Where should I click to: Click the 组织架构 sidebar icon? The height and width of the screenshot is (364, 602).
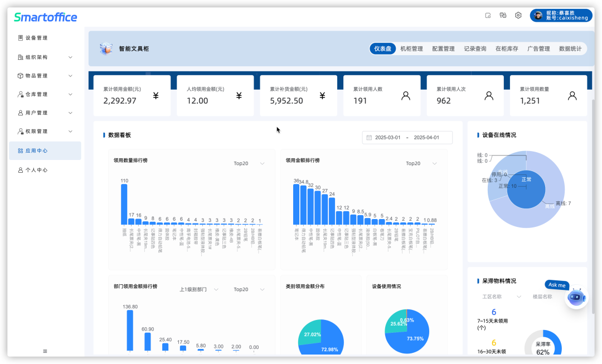click(21, 57)
